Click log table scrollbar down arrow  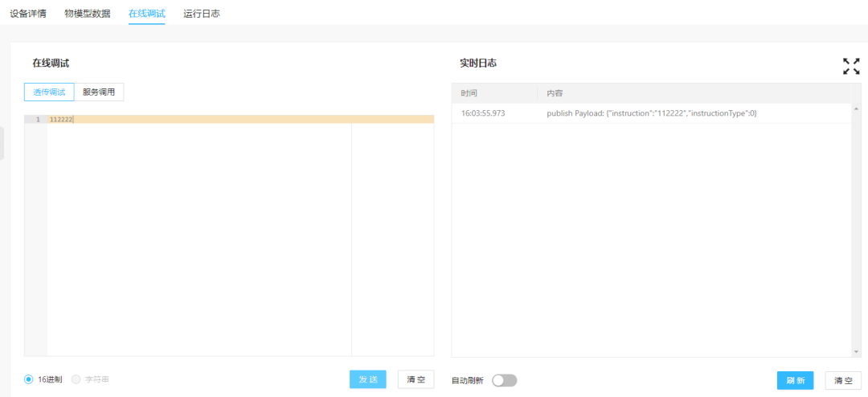(x=857, y=352)
